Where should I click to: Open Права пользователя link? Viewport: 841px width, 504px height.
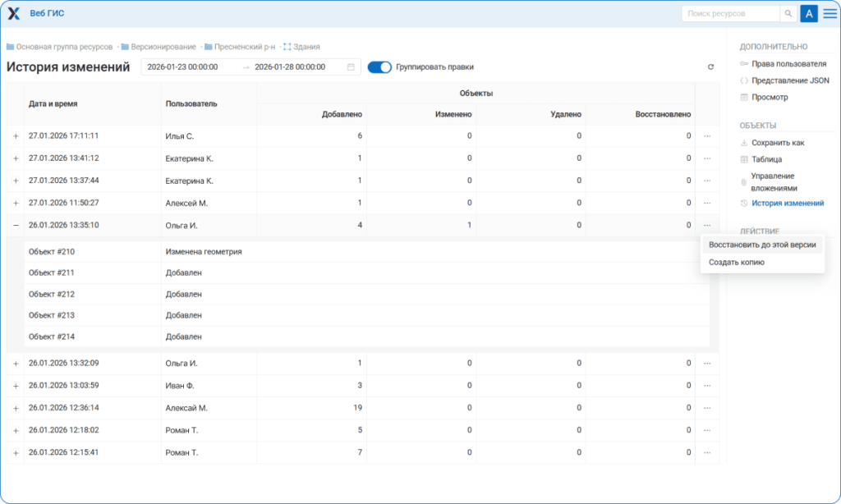pos(788,64)
